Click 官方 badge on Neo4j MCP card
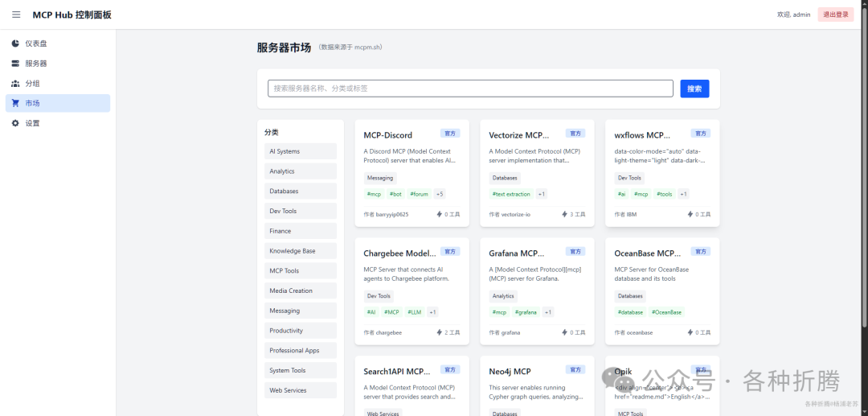Image resolution: width=868 pixels, height=416 pixels. coord(575,369)
